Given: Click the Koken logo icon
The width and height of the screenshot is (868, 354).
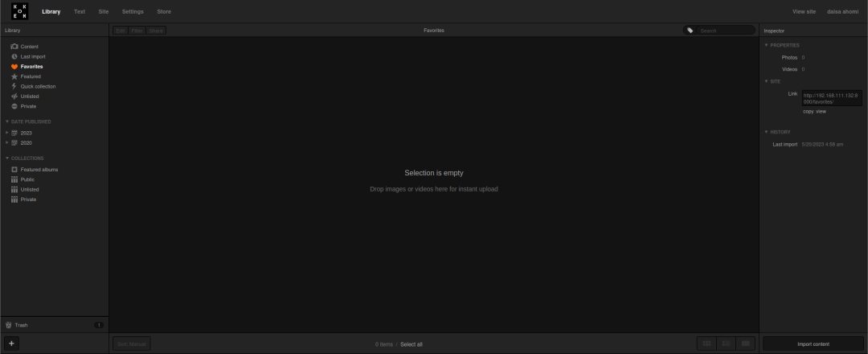Looking at the screenshot, I should point(20,11).
